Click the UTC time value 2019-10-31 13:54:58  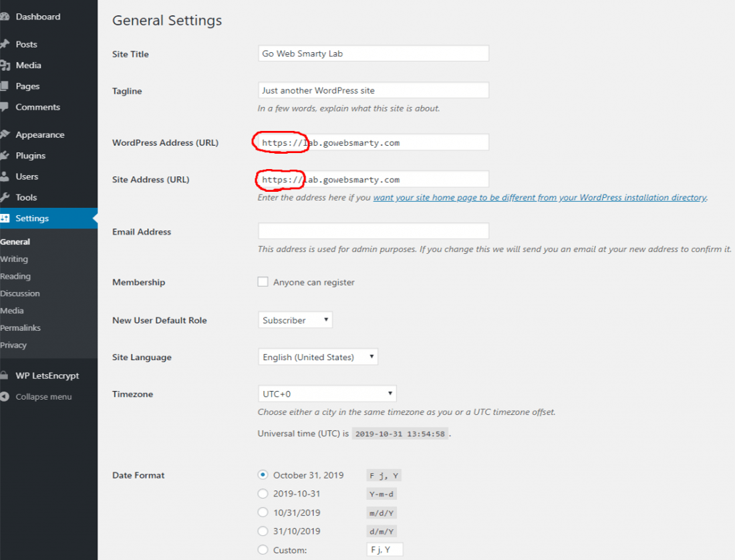(400, 434)
